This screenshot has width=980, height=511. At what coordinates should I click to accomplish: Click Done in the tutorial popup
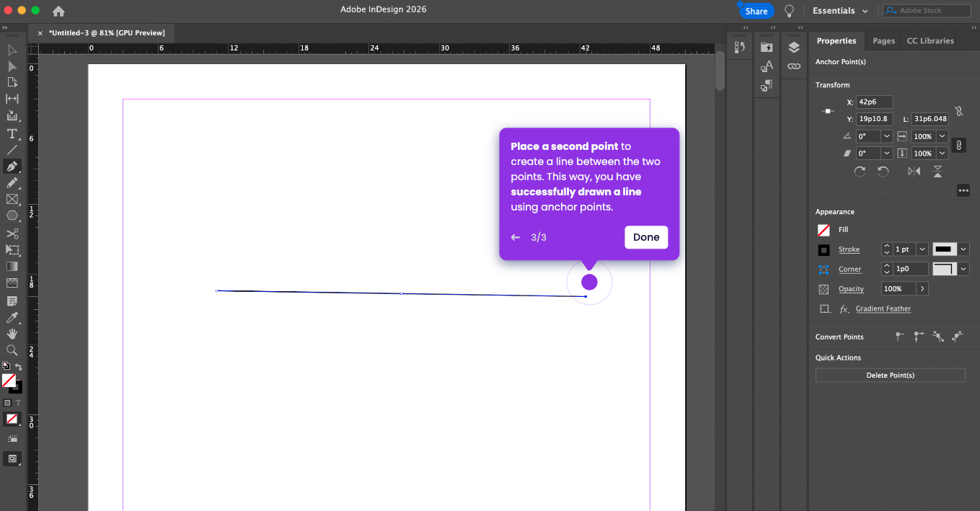(646, 237)
